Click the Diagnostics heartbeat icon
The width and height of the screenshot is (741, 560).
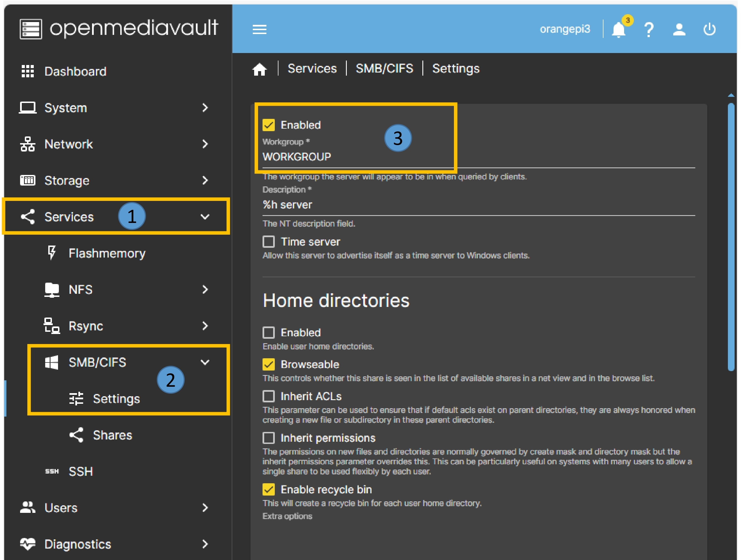pyautogui.click(x=27, y=544)
